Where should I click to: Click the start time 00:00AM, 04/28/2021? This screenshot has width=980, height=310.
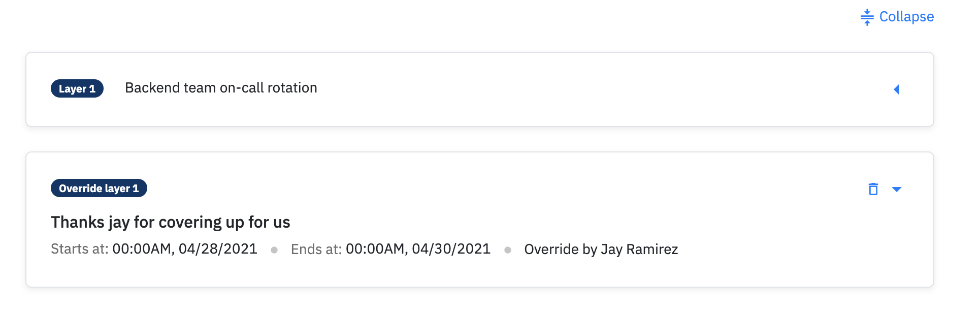(185, 249)
